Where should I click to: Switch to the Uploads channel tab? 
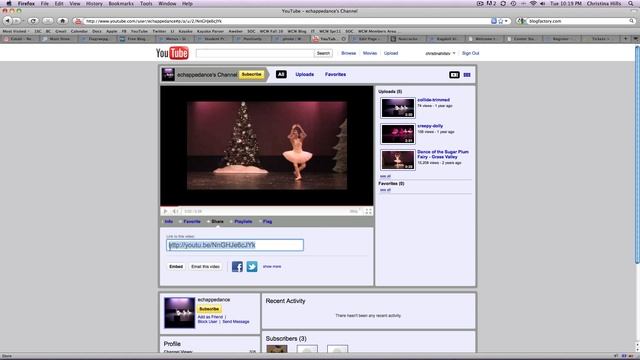pos(304,74)
